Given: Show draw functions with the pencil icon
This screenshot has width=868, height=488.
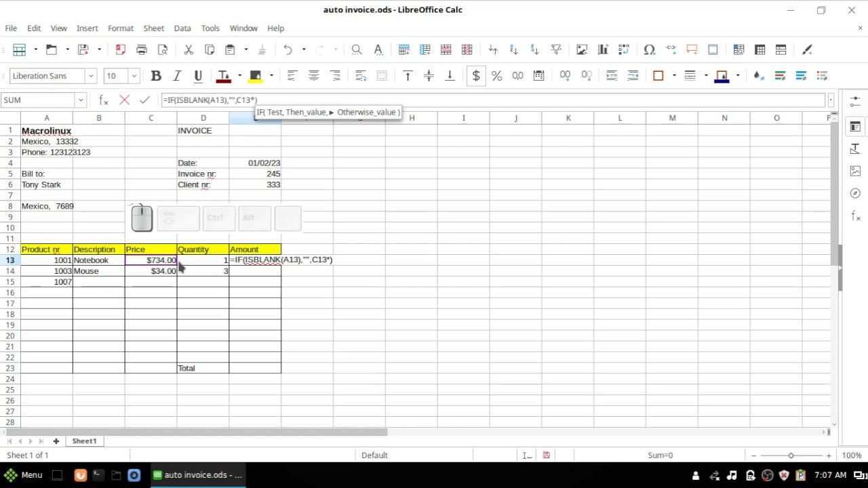Looking at the screenshot, I should click(807, 49).
